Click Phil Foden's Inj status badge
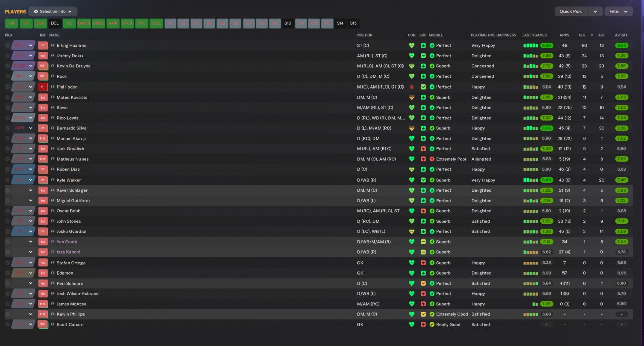Screen dimensions: 644x346 click(x=43, y=87)
